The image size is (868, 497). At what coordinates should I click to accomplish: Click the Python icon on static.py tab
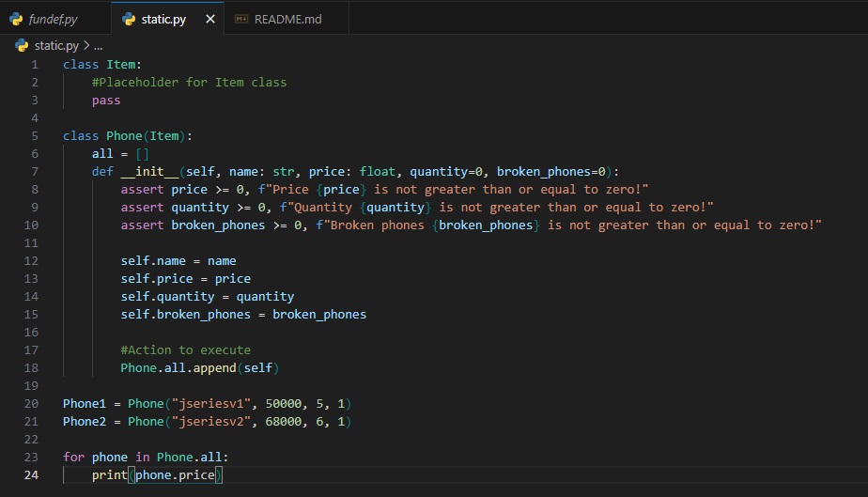[129, 20]
